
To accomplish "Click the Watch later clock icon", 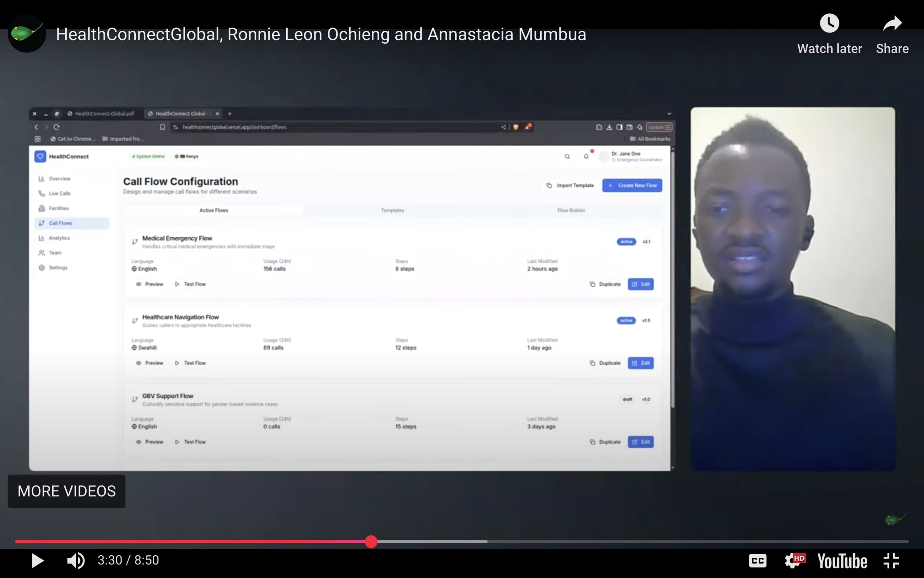I will (x=829, y=24).
